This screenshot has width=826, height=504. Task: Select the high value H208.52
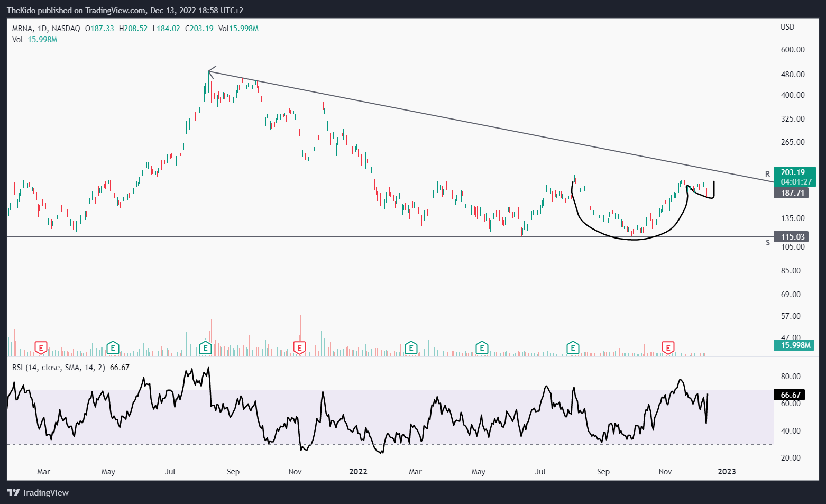[133, 29]
